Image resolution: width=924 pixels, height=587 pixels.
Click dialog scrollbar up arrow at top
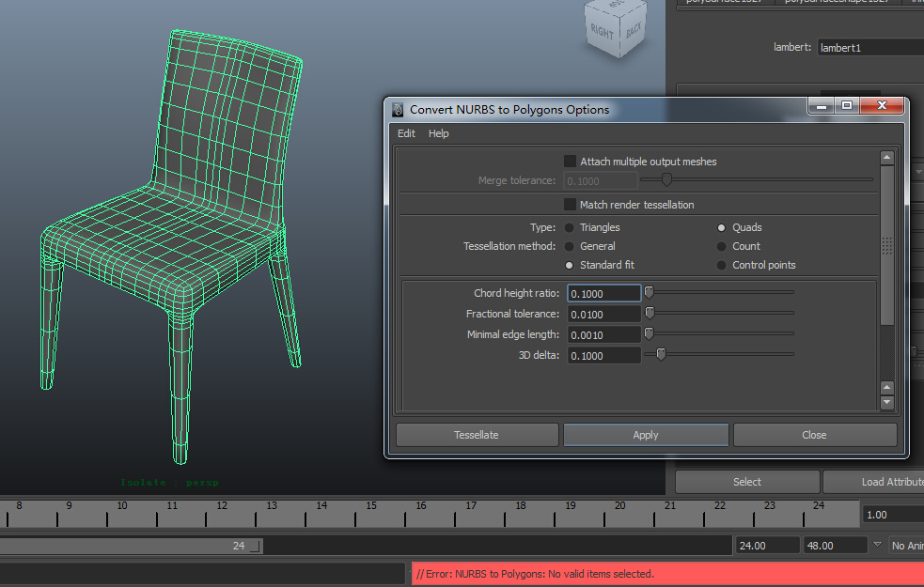[887, 158]
